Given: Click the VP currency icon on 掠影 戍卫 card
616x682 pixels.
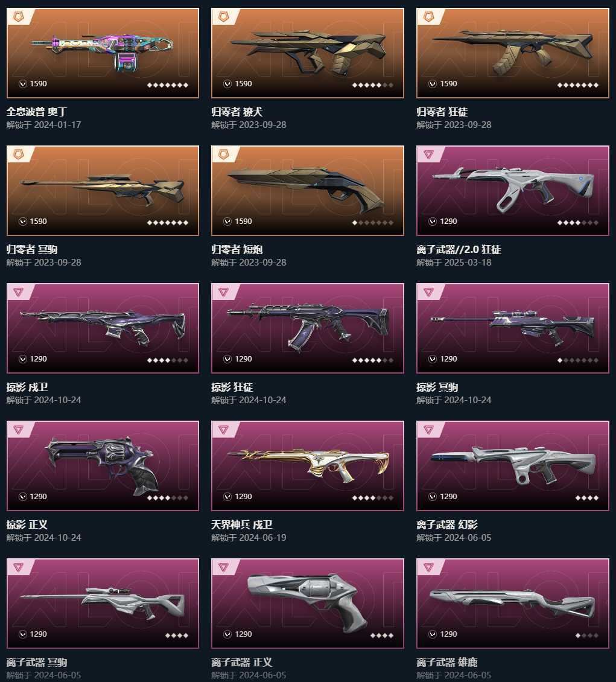Looking at the screenshot, I should pos(22,359).
